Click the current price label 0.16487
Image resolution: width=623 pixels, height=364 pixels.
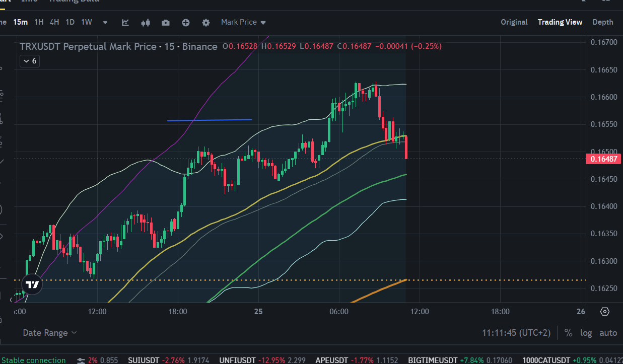603,159
